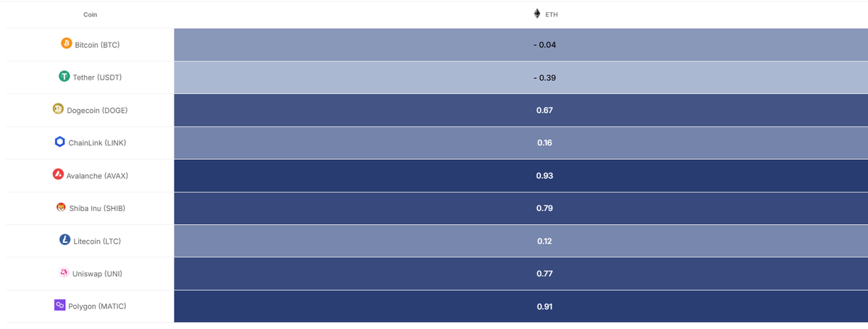Open the Polygon (MATIC) coin link
This screenshot has height=329, width=868.
[x=97, y=307]
